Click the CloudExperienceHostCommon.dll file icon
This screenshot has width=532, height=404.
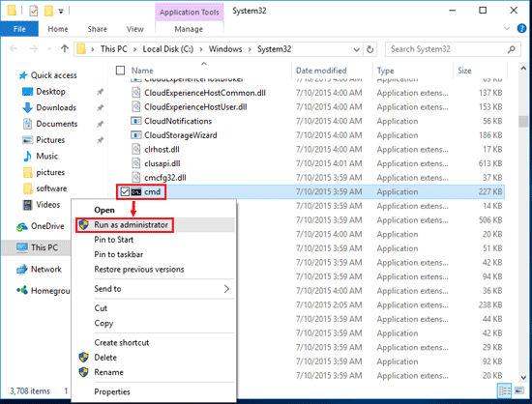pyautogui.click(x=136, y=93)
